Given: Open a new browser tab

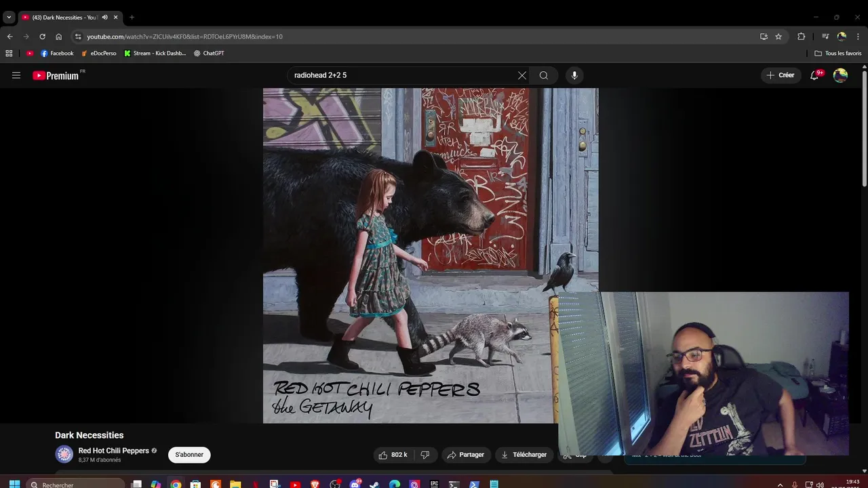Looking at the screenshot, I should click(x=132, y=17).
